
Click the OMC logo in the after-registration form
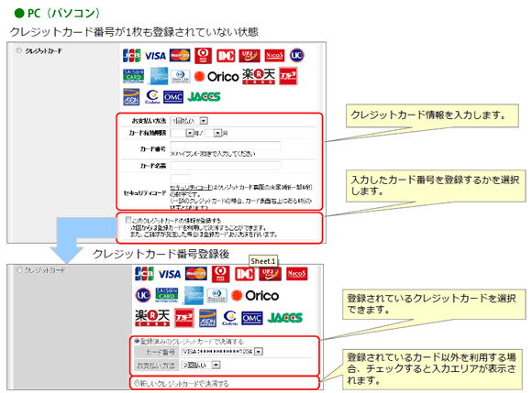252,318
